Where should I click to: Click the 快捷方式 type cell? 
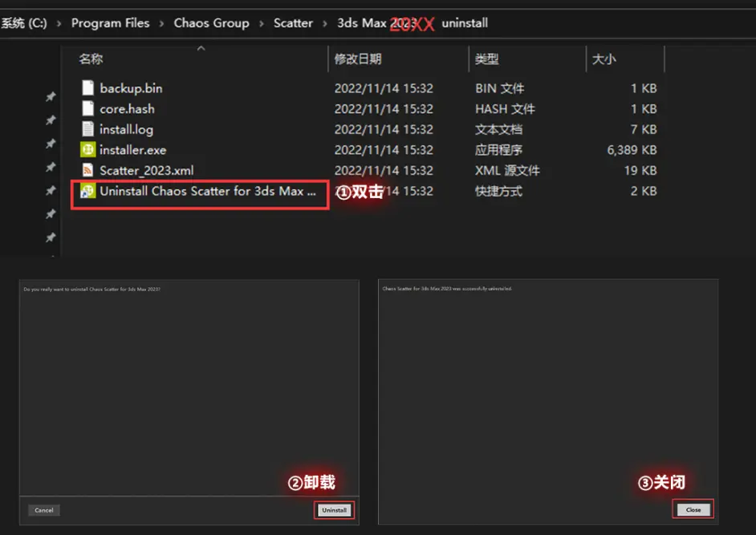point(498,192)
